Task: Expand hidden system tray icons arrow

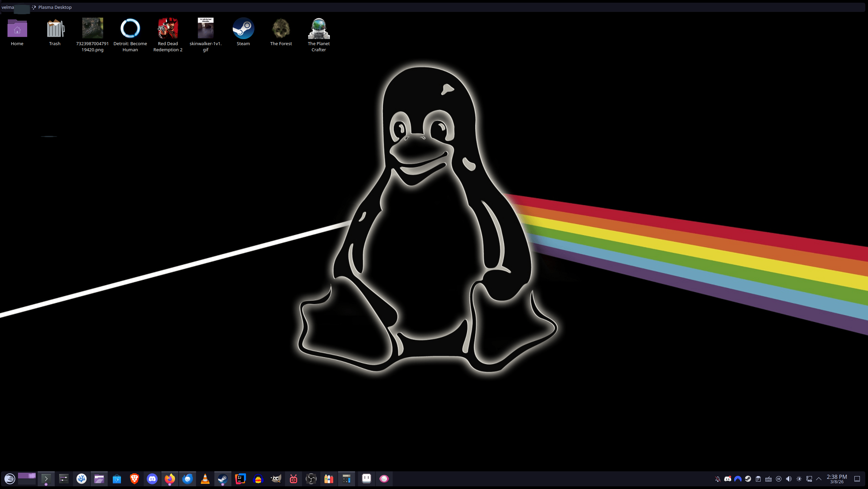Action: (x=819, y=479)
